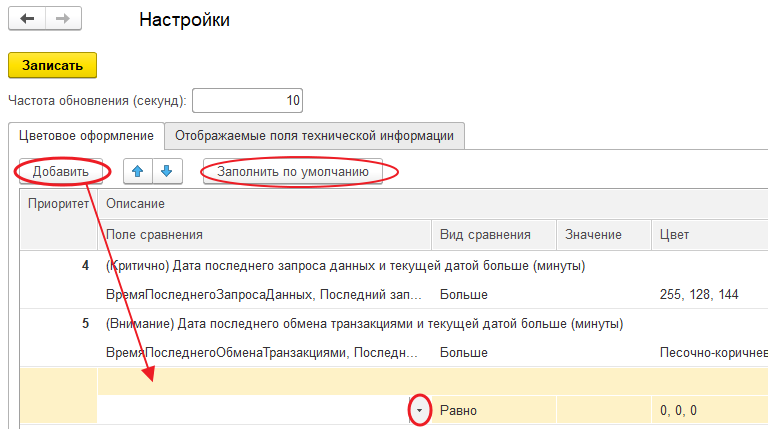Switch to Цветовое оформление tab

point(86,135)
